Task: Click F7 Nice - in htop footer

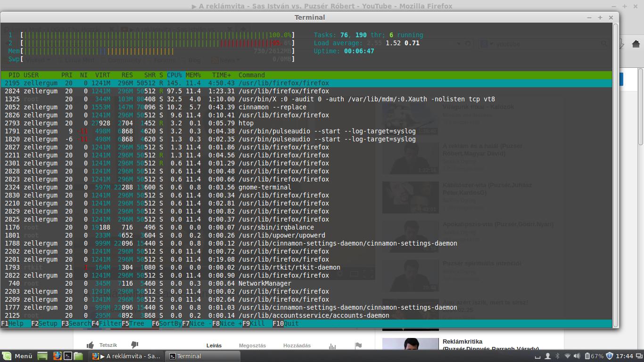Action: click(197, 323)
